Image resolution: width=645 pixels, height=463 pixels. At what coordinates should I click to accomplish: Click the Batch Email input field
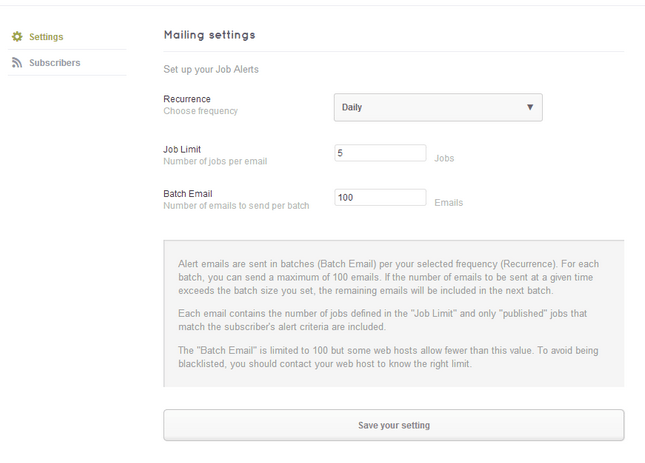(x=380, y=197)
